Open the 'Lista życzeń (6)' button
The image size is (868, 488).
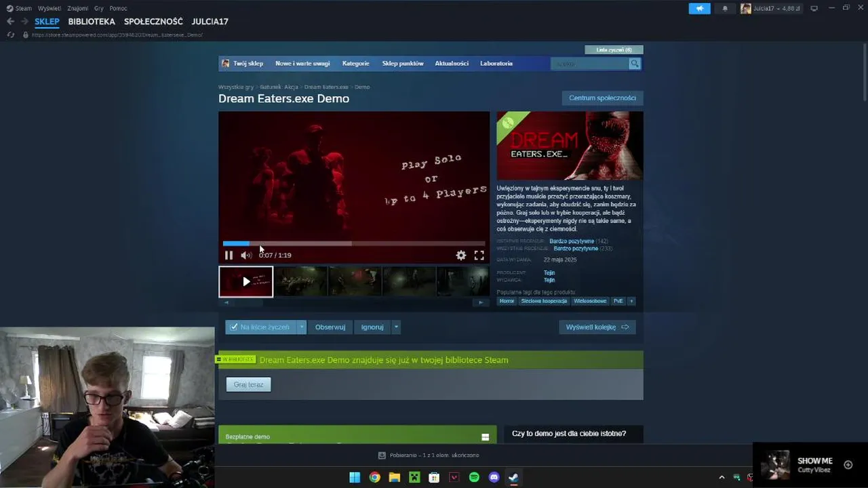pyautogui.click(x=614, y=49)
